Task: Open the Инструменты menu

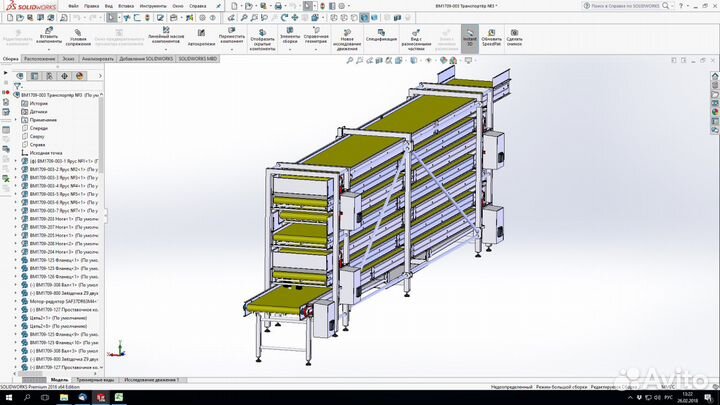Action: coord(152,5)
